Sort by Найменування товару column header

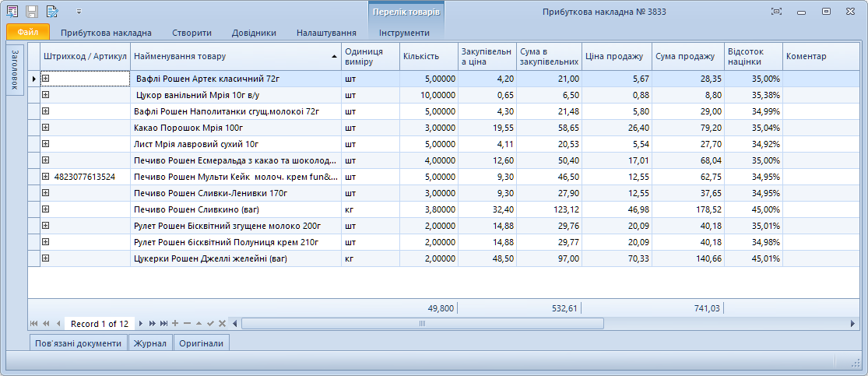tap(234, 56)
